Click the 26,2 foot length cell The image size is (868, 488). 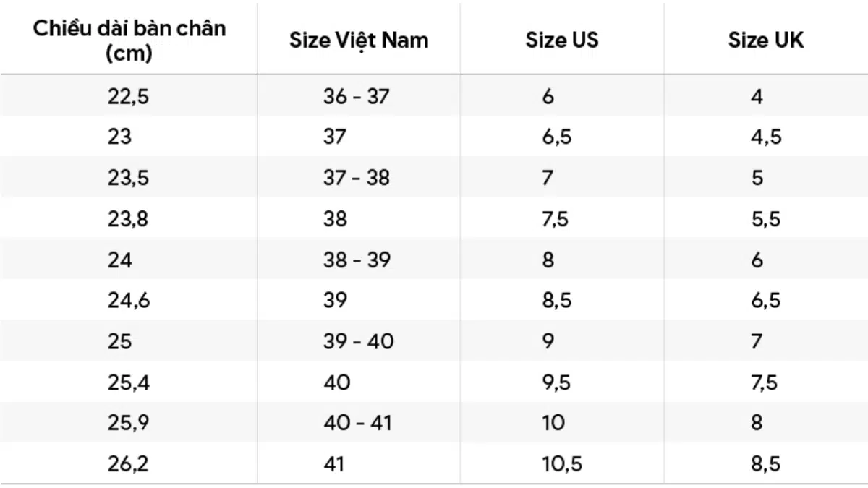pyautogui.click(x=128, y=463)
